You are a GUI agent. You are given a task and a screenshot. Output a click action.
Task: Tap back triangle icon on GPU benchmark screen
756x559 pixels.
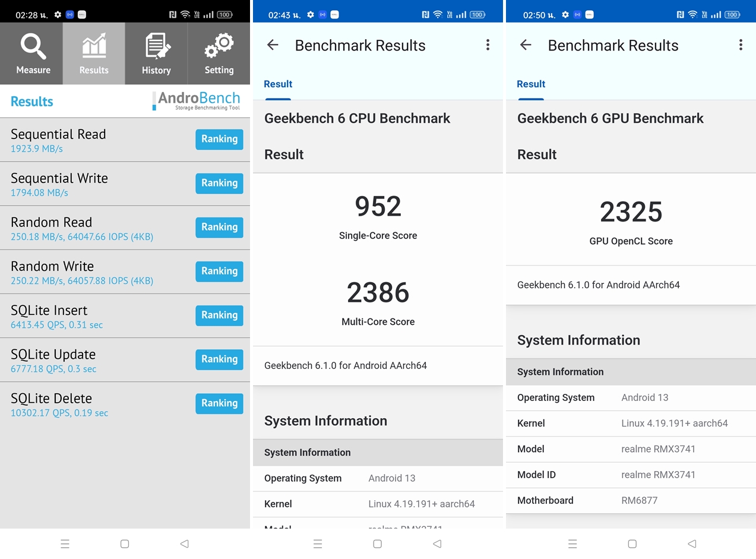tap(692, 544)
